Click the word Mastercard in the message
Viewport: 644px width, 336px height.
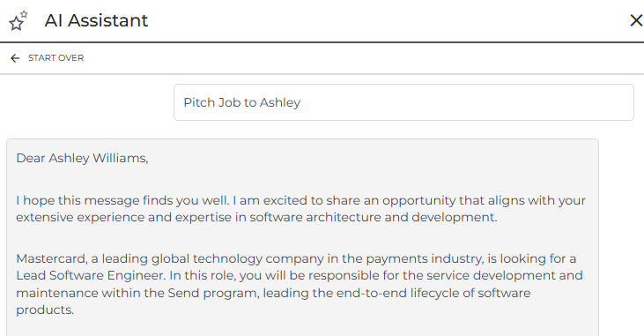[x=51, y=258]
